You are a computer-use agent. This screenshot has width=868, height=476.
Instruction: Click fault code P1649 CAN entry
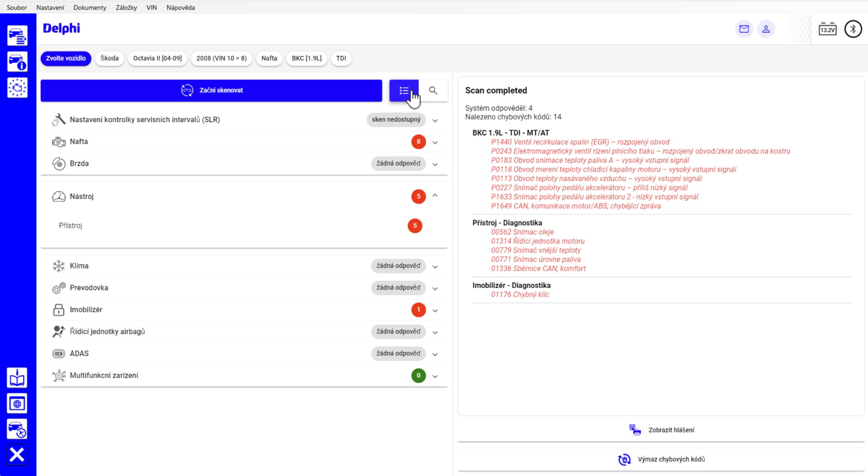(x=576, y=206)
